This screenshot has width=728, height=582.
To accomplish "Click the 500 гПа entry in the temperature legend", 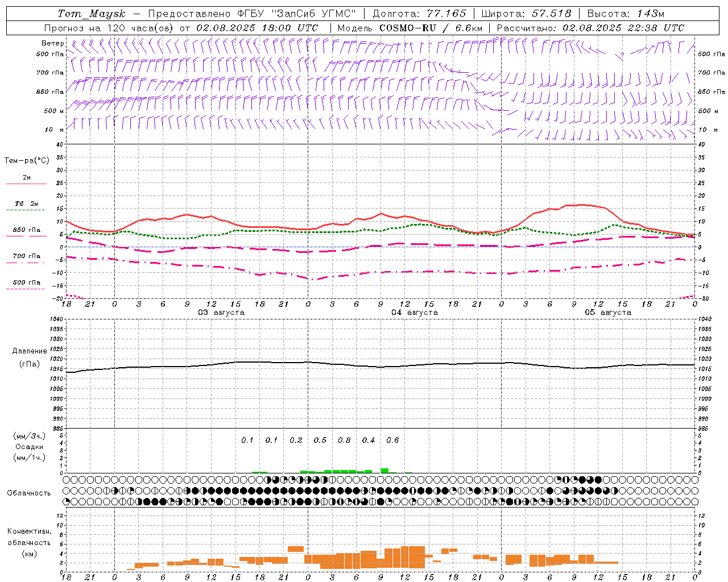I will point(27,282).
